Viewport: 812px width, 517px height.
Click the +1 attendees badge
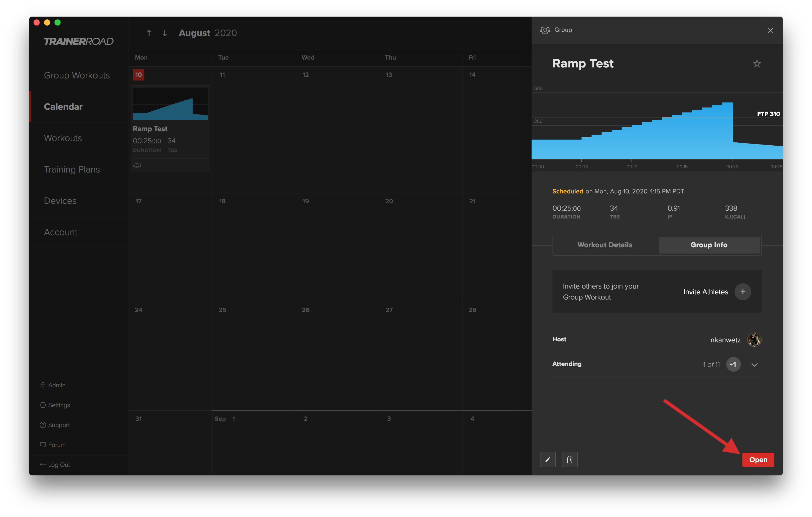click(x=733, y=364)
